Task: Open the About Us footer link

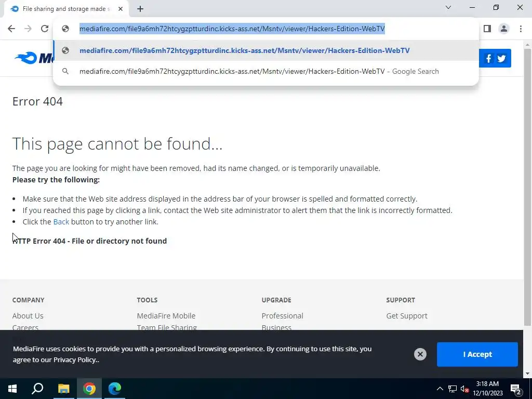Action: pyautogui.click(x=28, y=316)
